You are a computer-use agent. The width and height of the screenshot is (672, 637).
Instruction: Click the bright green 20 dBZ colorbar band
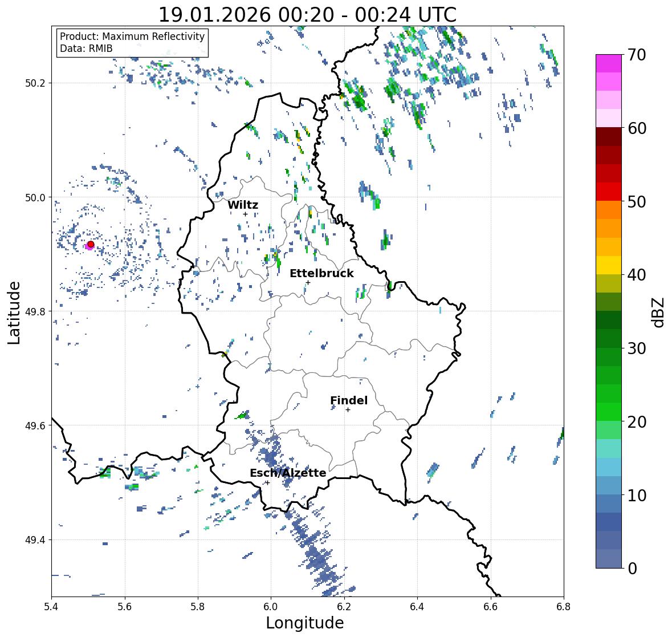click(609, 412)
